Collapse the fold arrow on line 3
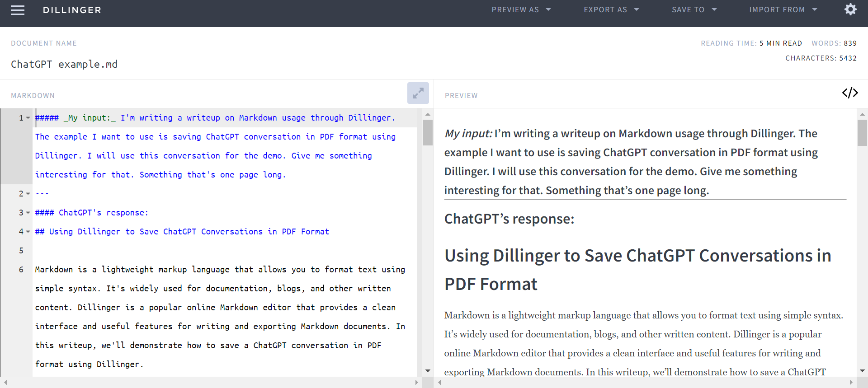This screenshot has height=388, width=868. (x=28, y=213)
